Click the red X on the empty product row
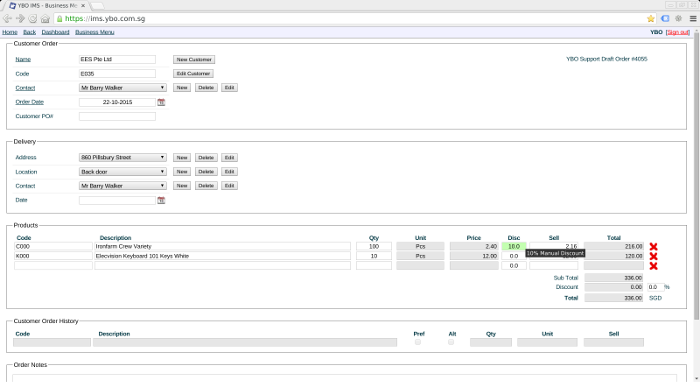The height and width of the screenshot is (382, 700). (x=653, y=266)
